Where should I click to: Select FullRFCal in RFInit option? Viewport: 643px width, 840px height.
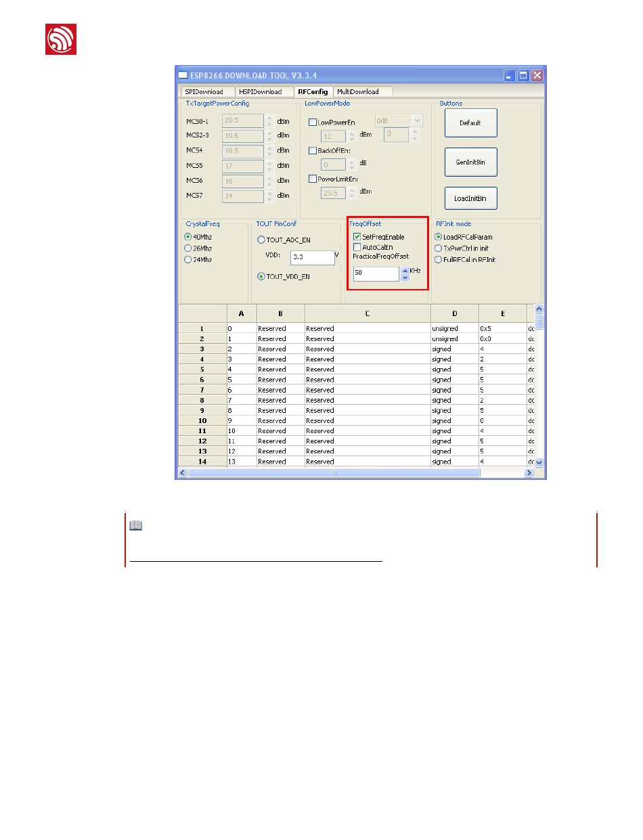pyautogui.click(x=438, y=259)
